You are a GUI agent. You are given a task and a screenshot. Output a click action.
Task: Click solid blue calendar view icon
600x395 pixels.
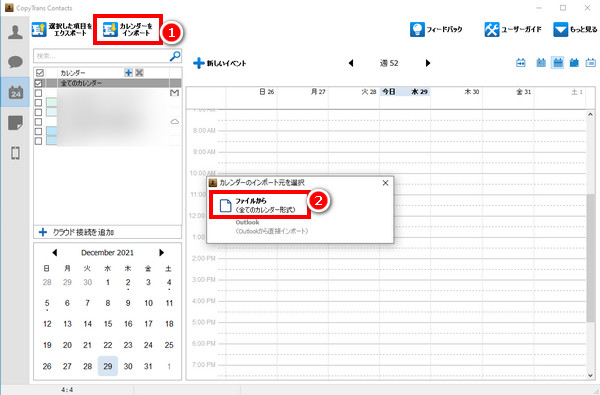(x=574, y=62)
